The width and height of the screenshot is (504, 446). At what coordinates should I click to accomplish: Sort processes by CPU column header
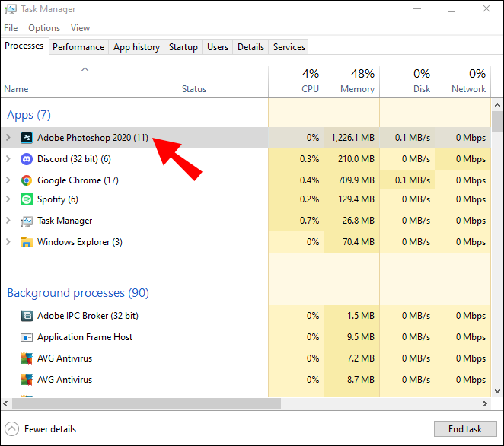click(x=296, y=81)
